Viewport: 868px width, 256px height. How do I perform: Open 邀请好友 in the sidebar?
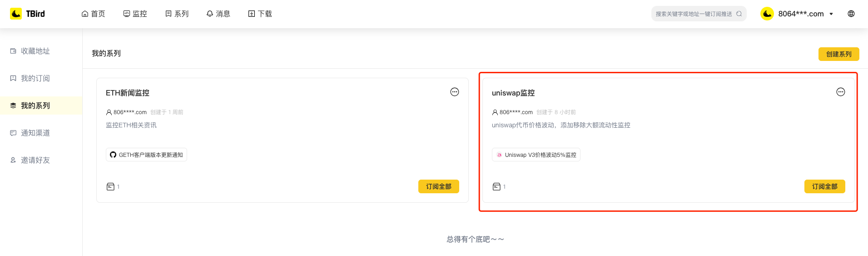tap(35, 160)
